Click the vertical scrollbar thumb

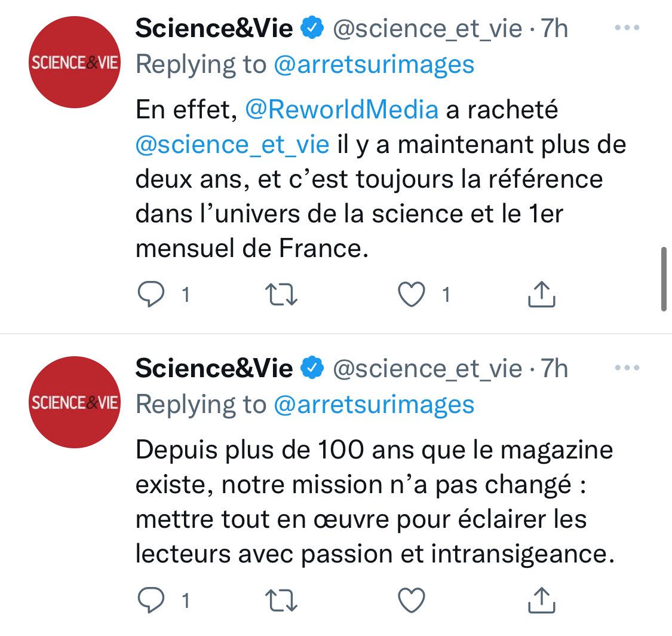pos(663,278)
